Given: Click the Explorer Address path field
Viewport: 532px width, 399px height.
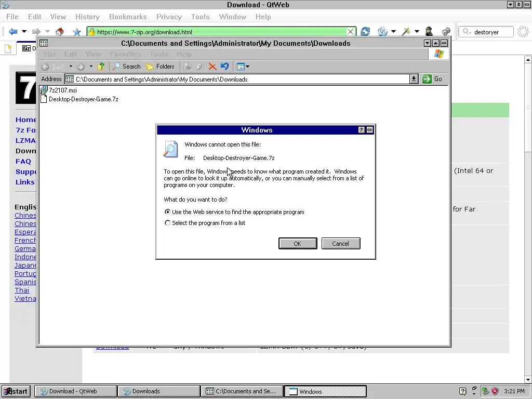Looking at the screenshot, I should pos(237,79).
